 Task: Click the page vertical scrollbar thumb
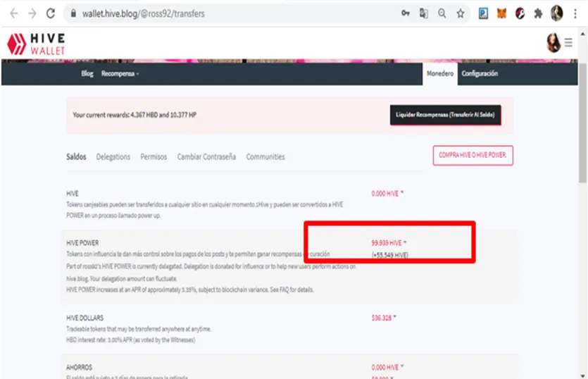point(582,123)
